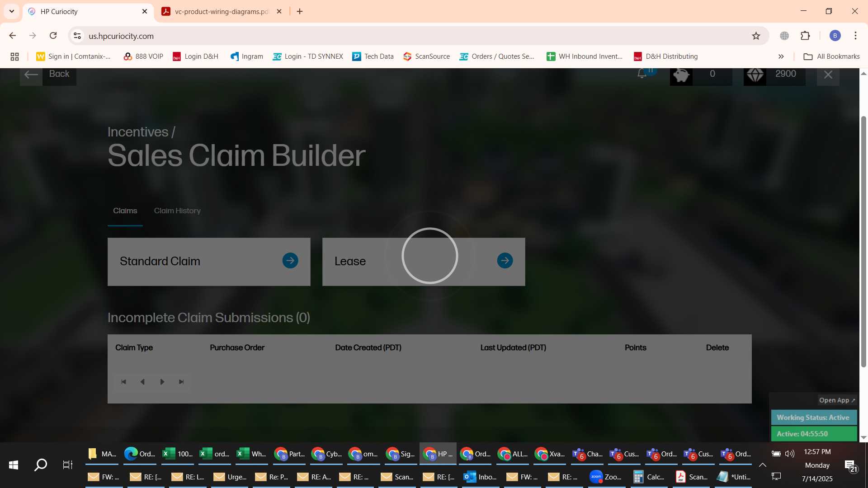This screenshot has height=488, width=868.
Task: Open the Windows notification center
Action: pos(851,466)
